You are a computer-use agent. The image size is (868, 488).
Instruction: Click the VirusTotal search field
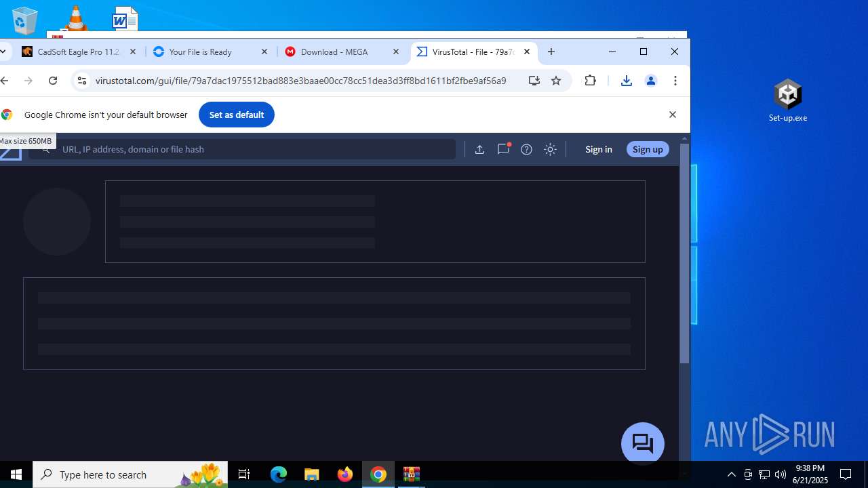[x=242, y=149]
